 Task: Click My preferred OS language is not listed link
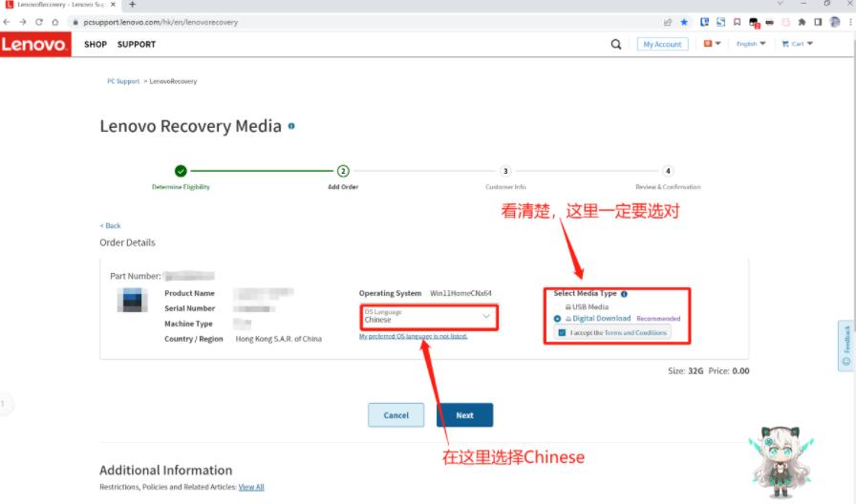(414, 337)
